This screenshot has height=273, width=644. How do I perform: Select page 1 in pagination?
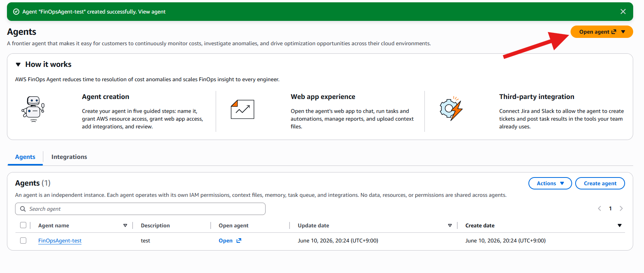click(x=610, y=208)
